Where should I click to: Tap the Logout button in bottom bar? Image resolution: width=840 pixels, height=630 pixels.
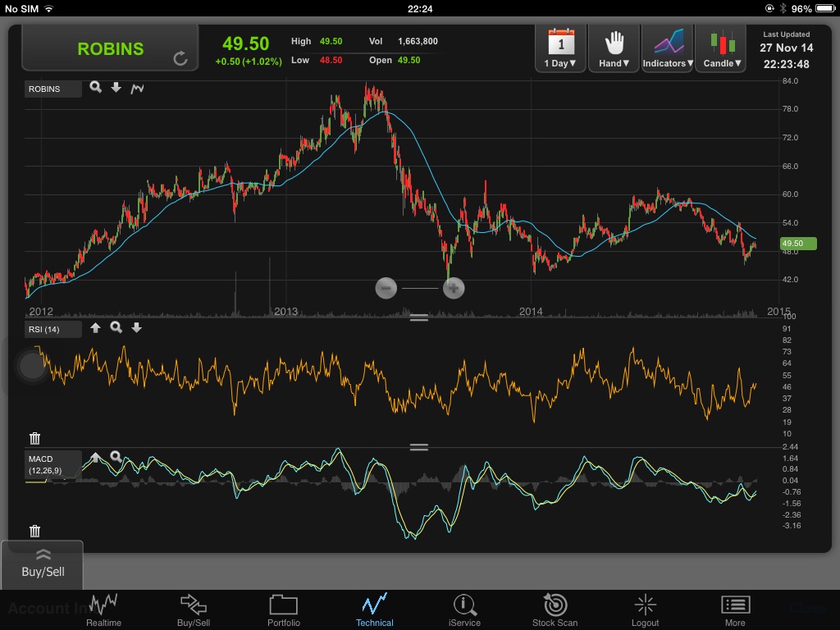645,610
